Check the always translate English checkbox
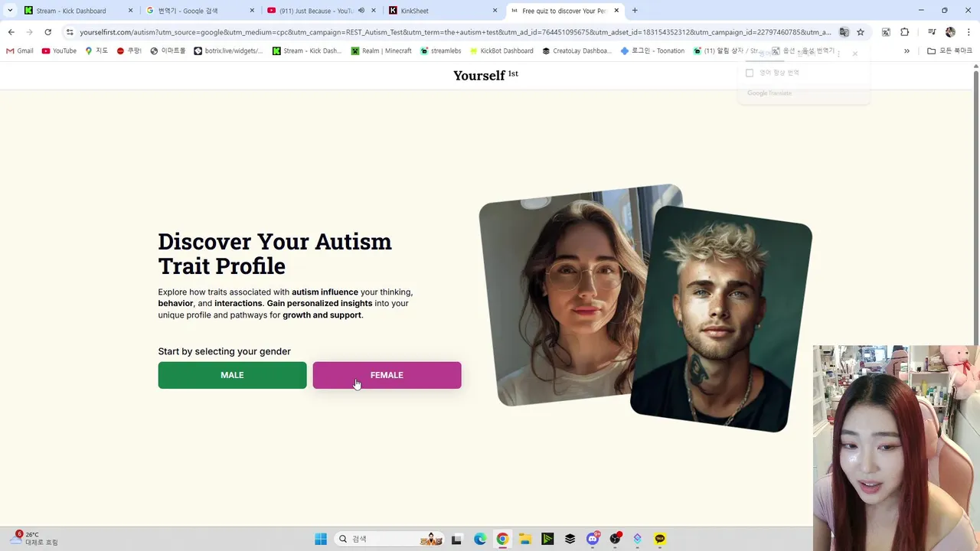This screenshot has height=551, width=980. point(750,73)
